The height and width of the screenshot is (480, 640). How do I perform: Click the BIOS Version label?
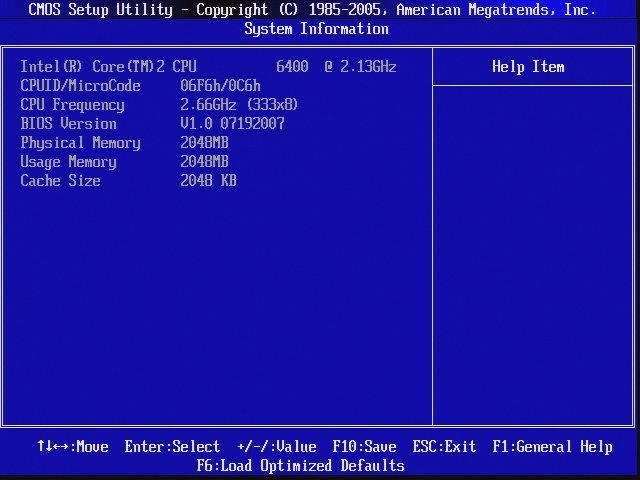pos(69,124)
